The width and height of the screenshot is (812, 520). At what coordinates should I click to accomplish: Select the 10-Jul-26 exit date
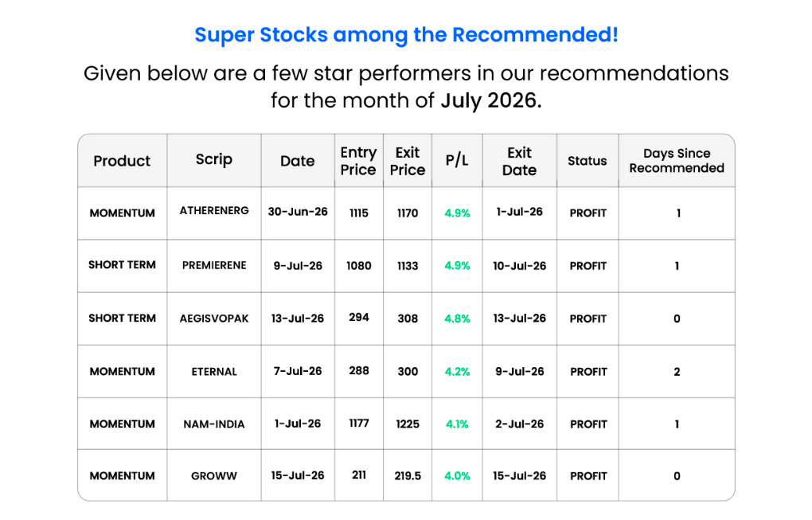click(x=519, y=266)
